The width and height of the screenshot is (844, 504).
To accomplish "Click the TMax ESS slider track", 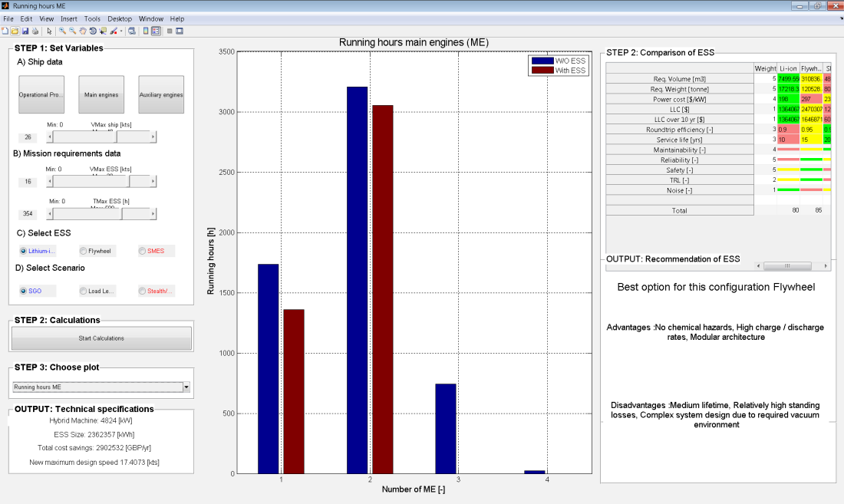I will tap(77, 214).
